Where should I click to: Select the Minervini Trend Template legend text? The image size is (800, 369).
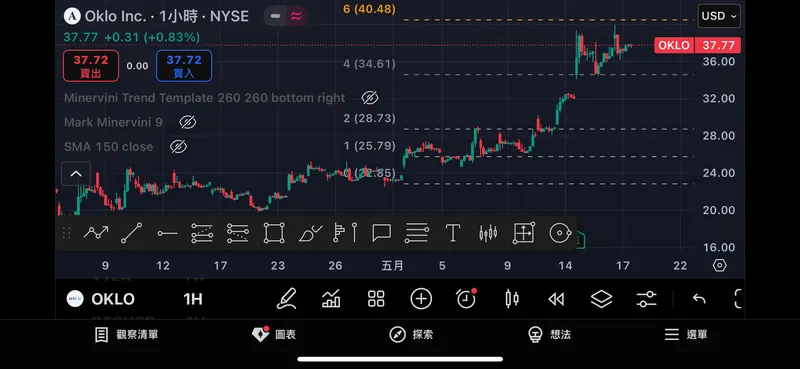(205, 97)
